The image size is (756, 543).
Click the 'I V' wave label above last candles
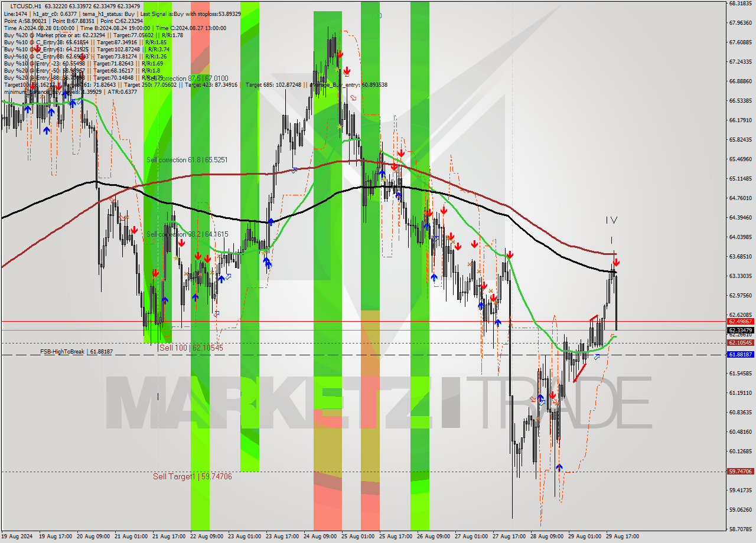pyautogui.click(x=611, y=220)
